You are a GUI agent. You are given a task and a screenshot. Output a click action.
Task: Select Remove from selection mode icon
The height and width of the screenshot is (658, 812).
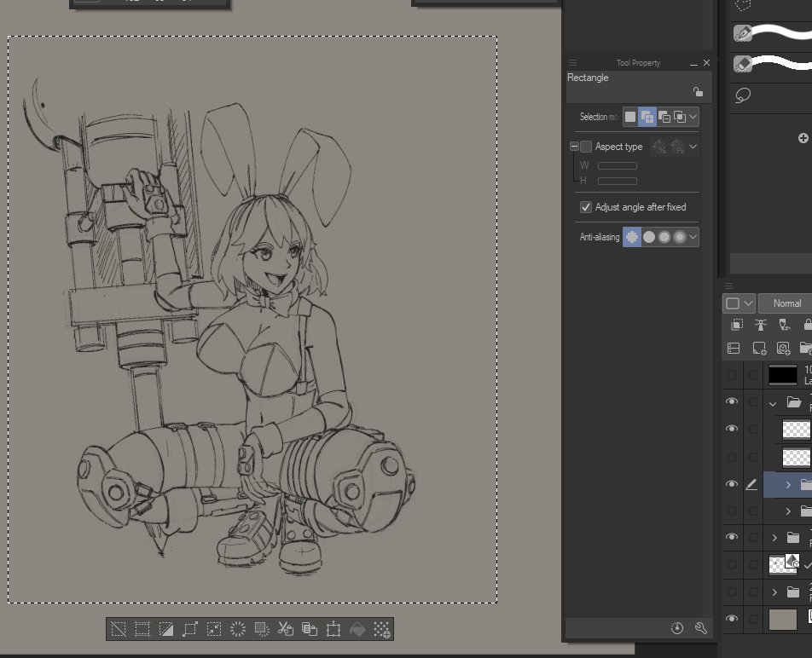[664, 117]
